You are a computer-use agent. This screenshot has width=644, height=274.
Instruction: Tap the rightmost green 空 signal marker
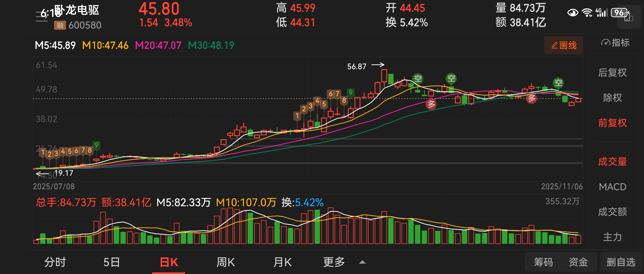(x=558, y=83)
